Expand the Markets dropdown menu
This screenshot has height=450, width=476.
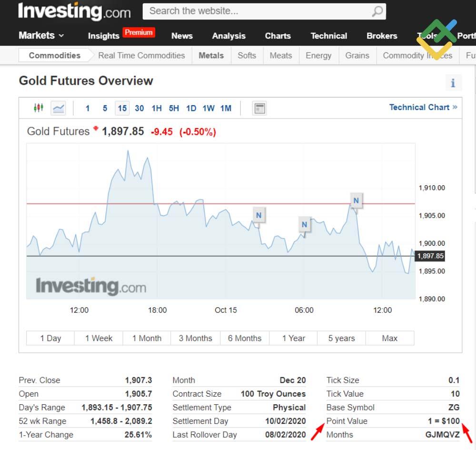tap(41, 36)
